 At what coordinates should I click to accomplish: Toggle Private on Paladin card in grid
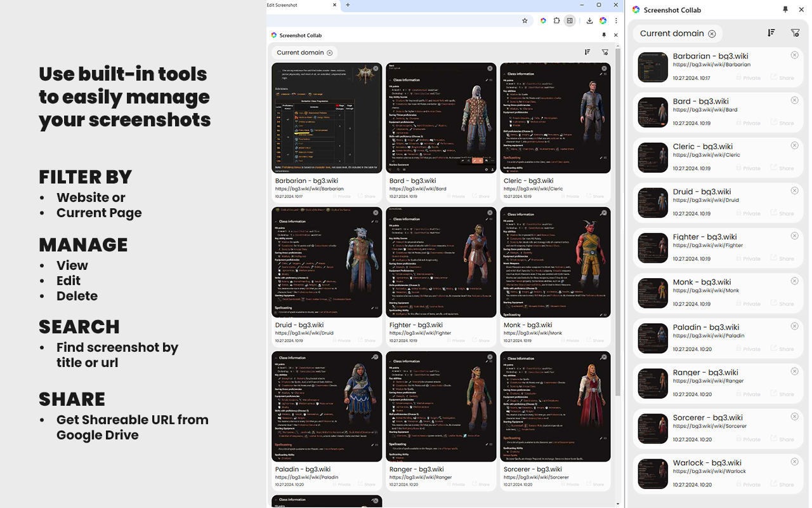click(341, 485)
